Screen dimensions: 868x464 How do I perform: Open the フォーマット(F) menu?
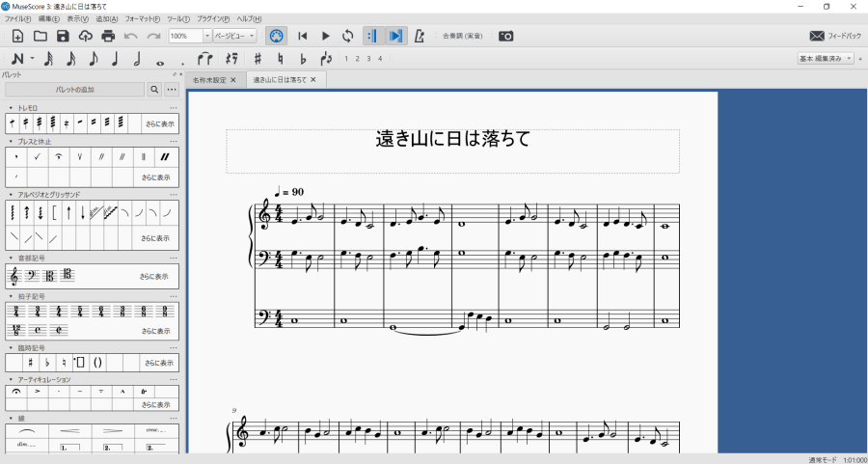click(x=143, y=19)
